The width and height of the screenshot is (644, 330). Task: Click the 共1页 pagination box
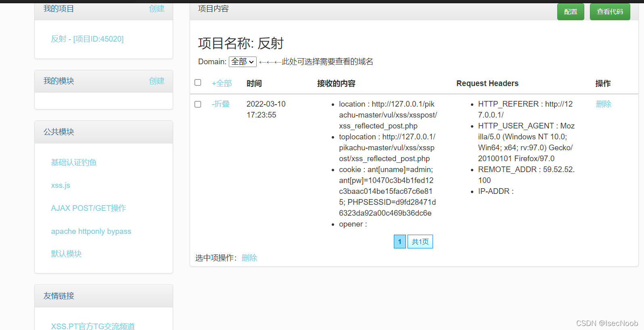(420, 242)
